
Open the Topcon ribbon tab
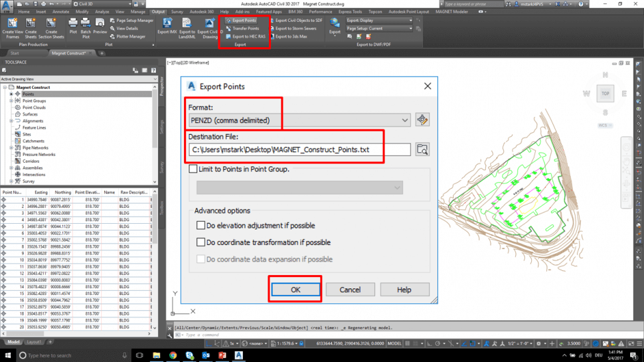375,12
